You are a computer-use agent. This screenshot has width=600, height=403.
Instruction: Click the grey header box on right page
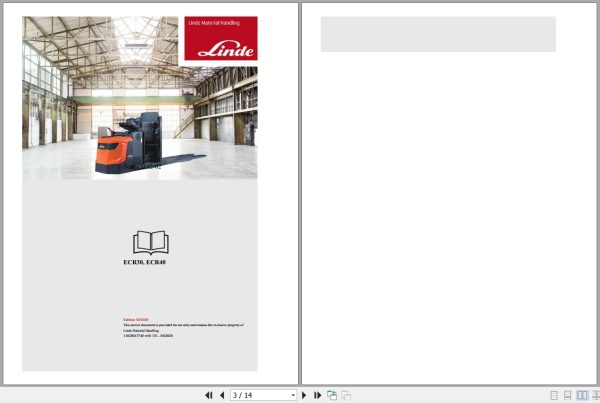coord(438,34)
